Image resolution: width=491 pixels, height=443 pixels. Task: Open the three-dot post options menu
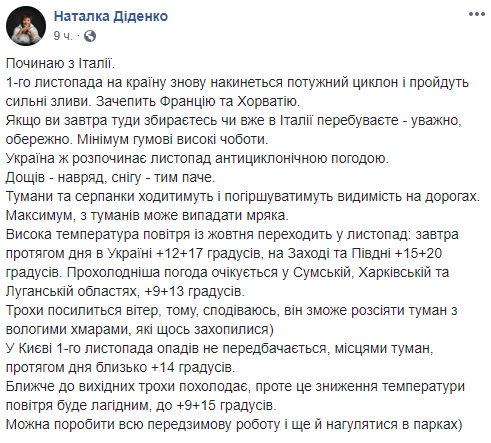click(476, 14)
